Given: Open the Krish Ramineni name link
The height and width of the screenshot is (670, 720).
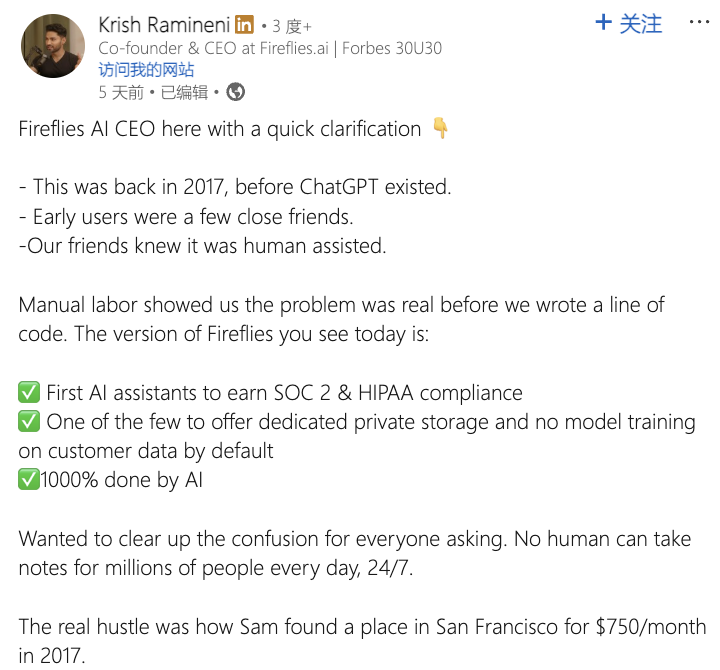Looking at the screenshot, I should [x=164, y=24].
